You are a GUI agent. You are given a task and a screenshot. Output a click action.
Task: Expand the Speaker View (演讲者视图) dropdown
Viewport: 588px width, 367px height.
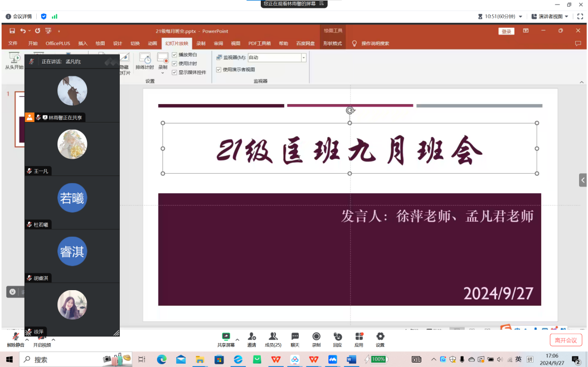[566, 17]
